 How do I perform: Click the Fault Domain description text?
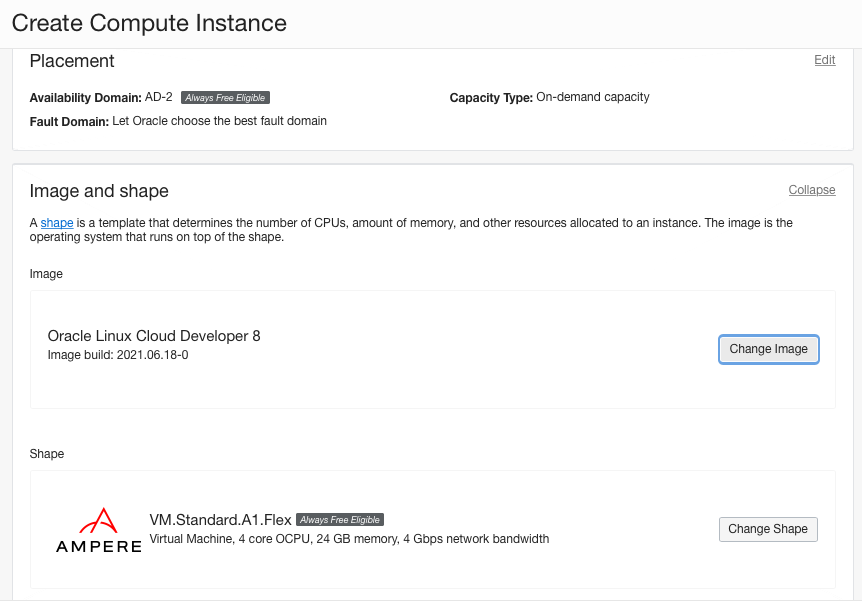(x=219, y=121)
